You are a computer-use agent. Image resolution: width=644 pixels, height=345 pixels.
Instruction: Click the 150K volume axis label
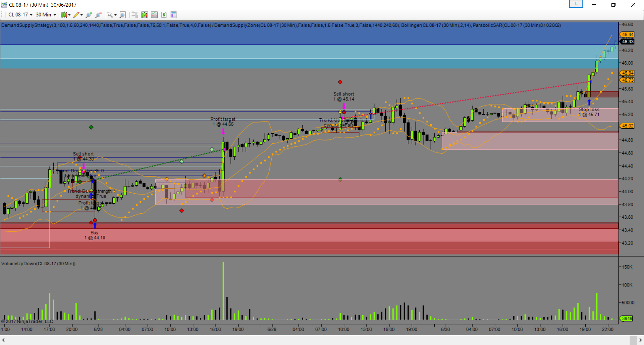[627, 267]
